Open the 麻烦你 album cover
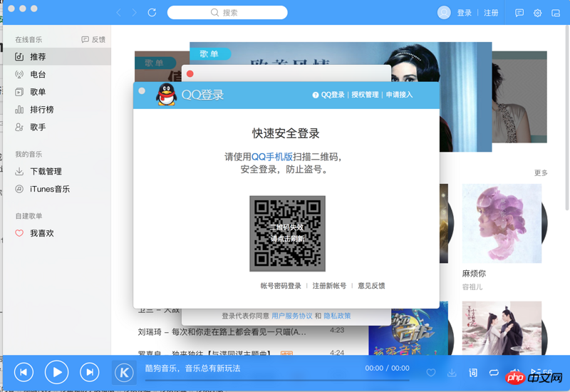570x392 pixels. click(502, 223)
